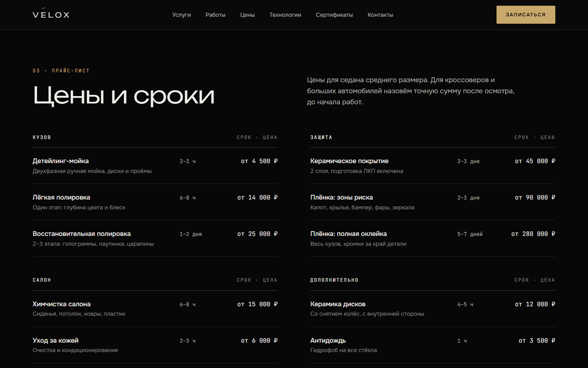
Task: Click the price от 4 500 ₽
Action: [x=259, y=161]
